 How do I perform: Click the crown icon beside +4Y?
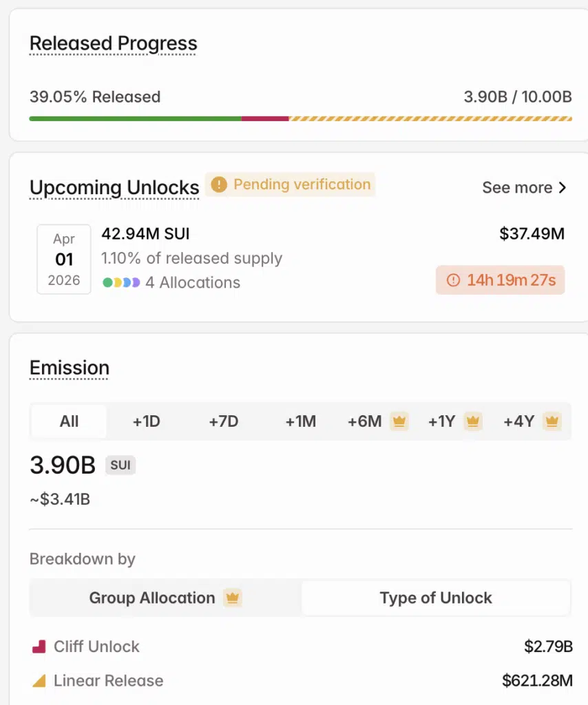tap(552, 421)
